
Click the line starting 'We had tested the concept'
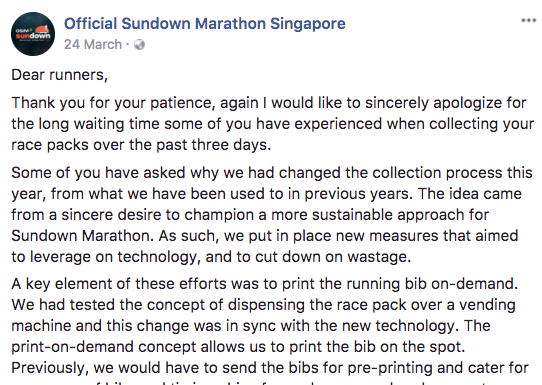pyautogui.click(x=263, y=305)
